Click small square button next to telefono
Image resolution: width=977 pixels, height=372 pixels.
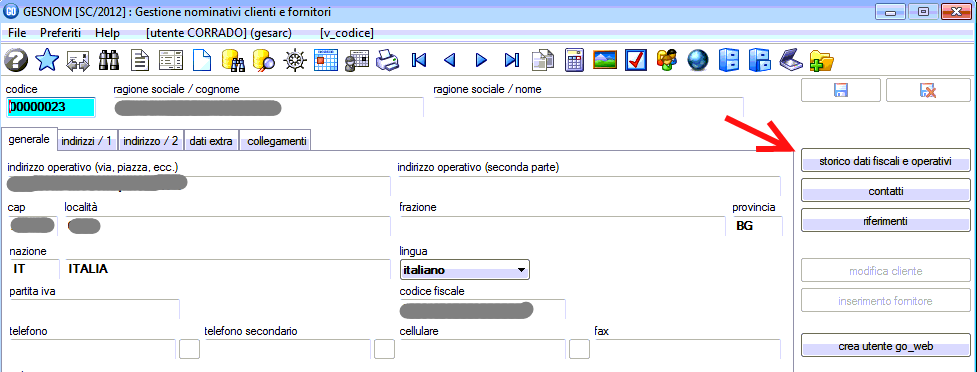coord(189,349)
